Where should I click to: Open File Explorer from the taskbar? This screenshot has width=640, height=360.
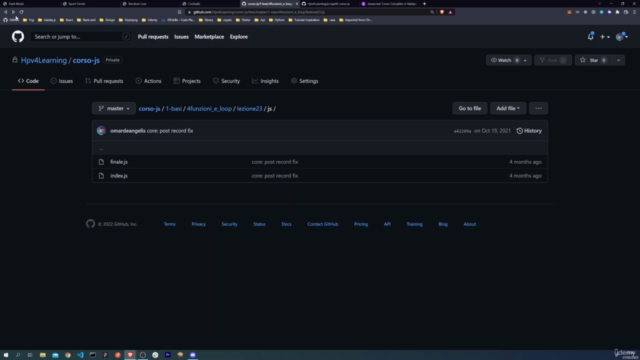42,355
